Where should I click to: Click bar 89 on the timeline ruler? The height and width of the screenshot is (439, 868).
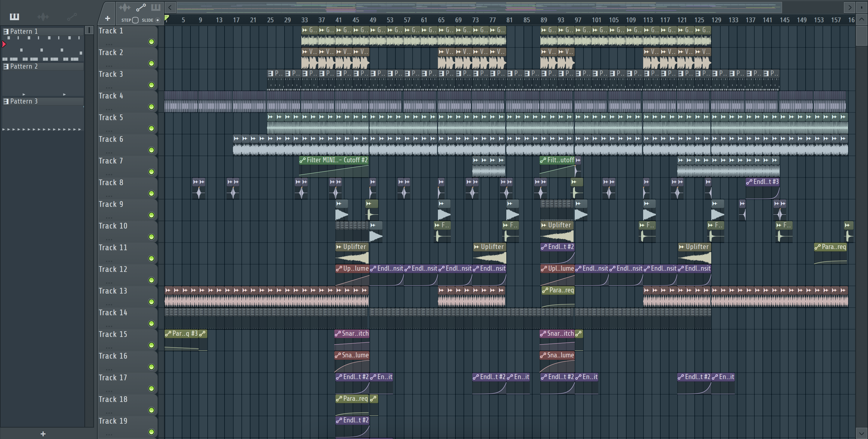[x=543, y=20]
